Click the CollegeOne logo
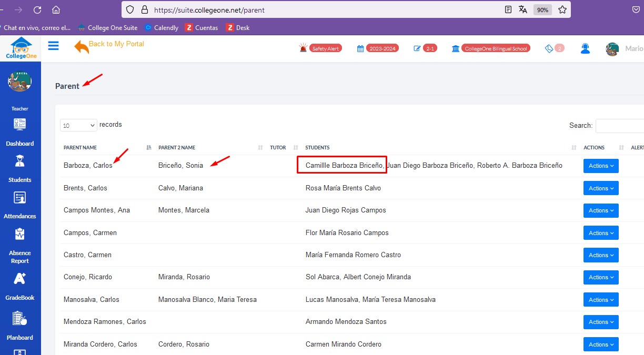 21,48
